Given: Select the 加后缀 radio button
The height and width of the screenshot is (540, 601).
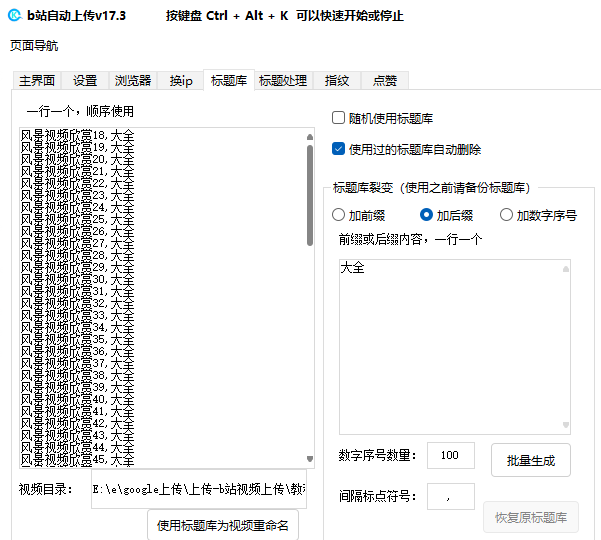Looking at the screenshot, I should pyautogui.click(x=427, y=215).
